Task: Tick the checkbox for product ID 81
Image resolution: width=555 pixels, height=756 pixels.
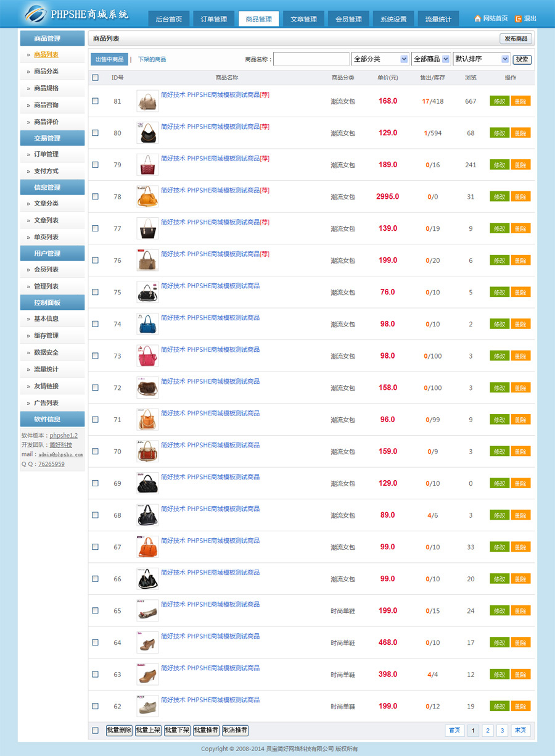Action: [95, 101]
